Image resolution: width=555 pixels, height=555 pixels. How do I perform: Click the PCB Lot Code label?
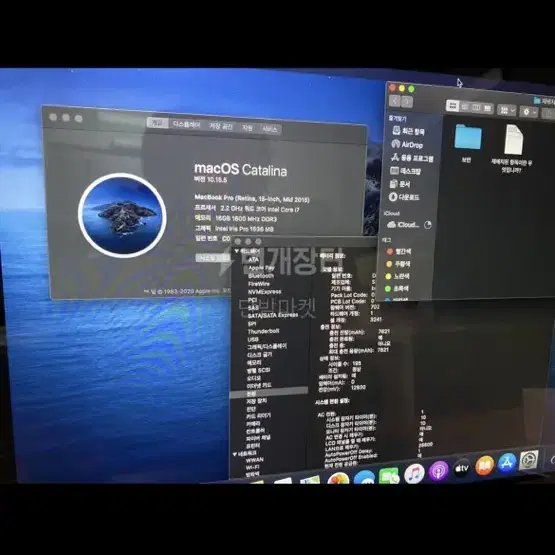pos(348,301)
